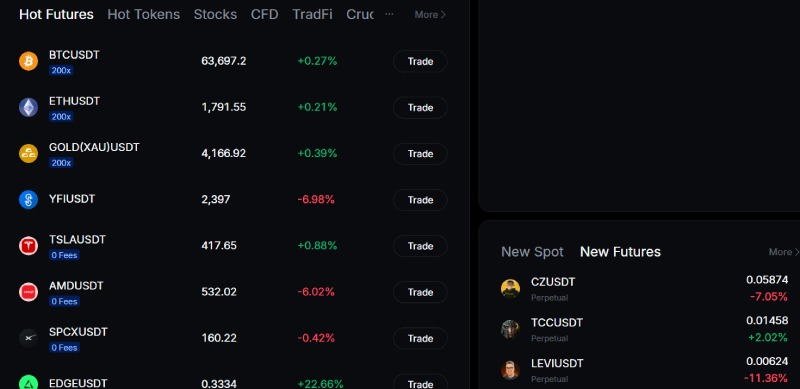Click the LEVIUSDT avatar icon

point(510,370)
